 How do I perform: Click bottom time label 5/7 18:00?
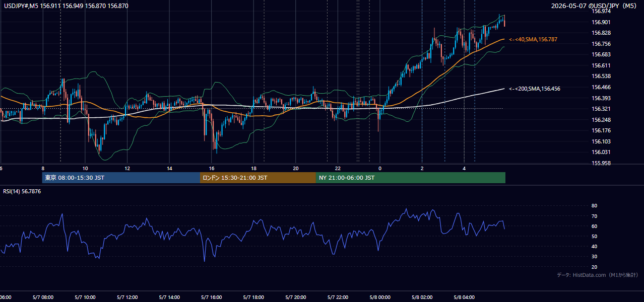click(253, 297)
